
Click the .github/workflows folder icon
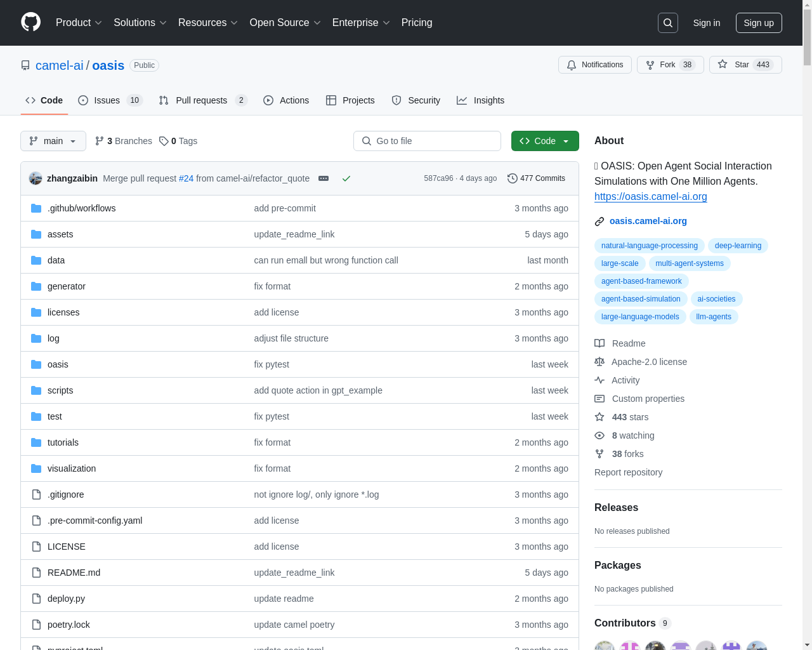36,208
